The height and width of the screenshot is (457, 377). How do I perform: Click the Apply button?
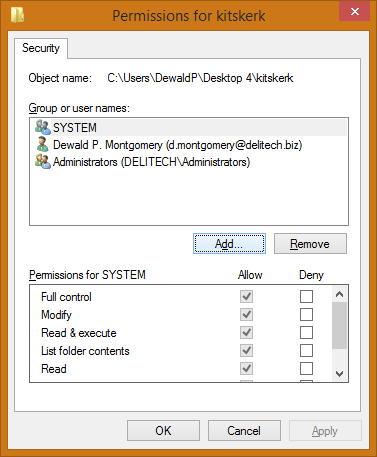pyautogui.click(x=325, y=431)
